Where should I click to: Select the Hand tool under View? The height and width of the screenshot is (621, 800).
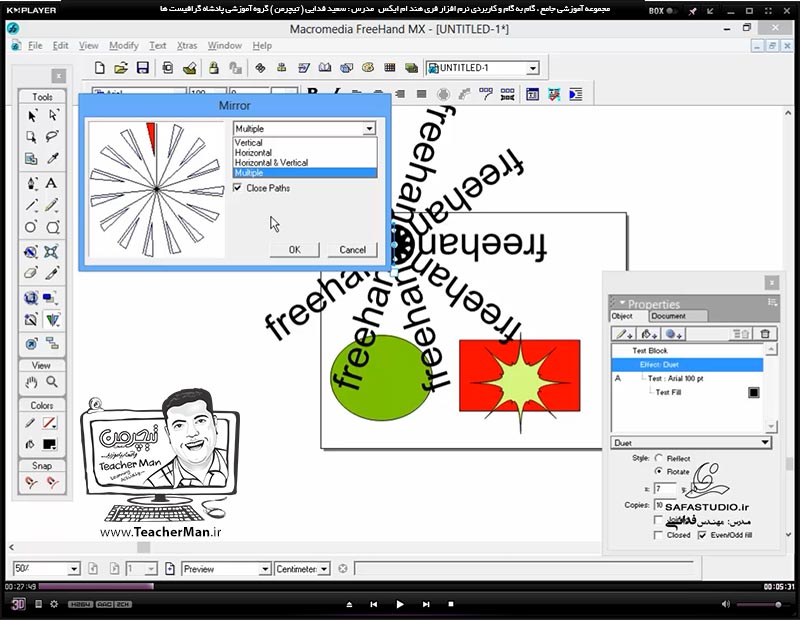(32, 382)
